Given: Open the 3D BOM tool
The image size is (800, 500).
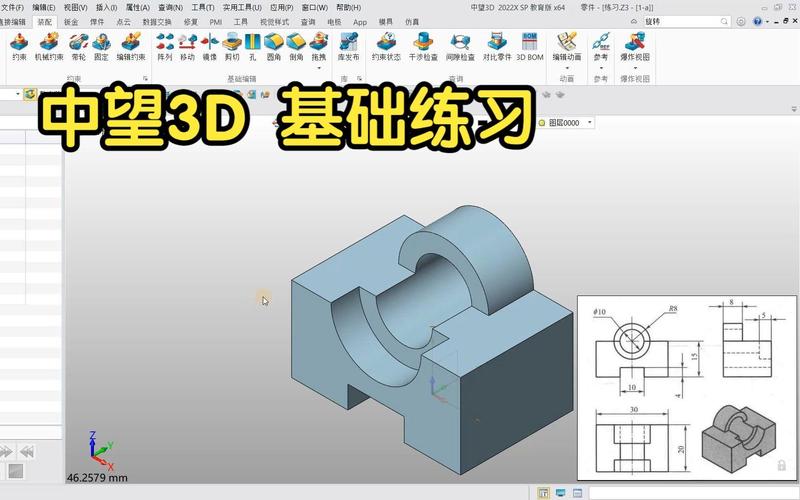Looking at the screenshot, I should pos(530,47).
